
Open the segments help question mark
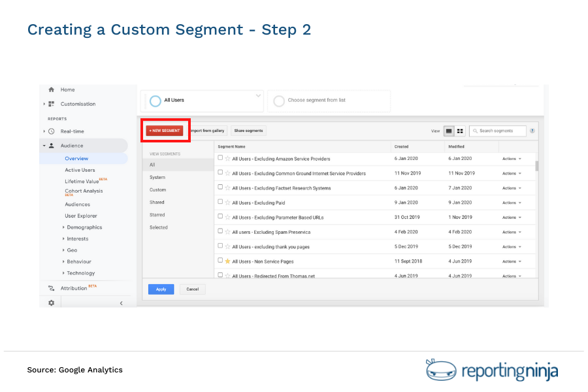tap(532, 131)
